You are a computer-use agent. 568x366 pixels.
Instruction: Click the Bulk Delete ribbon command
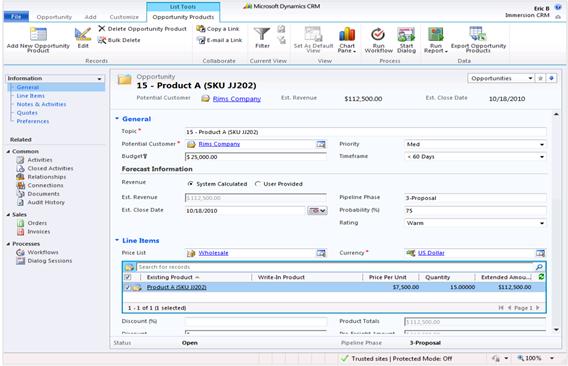(x=119, y=40)
